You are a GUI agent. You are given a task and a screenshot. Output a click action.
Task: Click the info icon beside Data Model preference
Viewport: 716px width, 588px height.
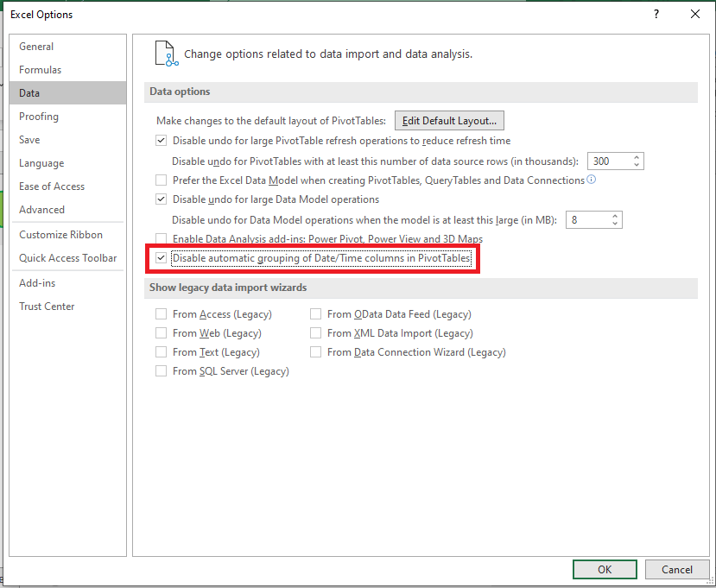pyautogui.click(x=591, y=180)
